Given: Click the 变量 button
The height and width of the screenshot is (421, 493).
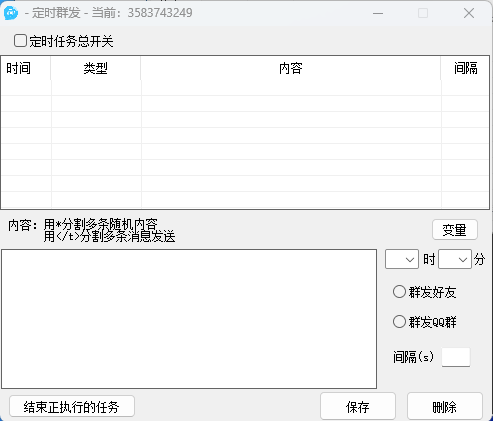Looking at the screenshot, I should (x=455, y=230).
